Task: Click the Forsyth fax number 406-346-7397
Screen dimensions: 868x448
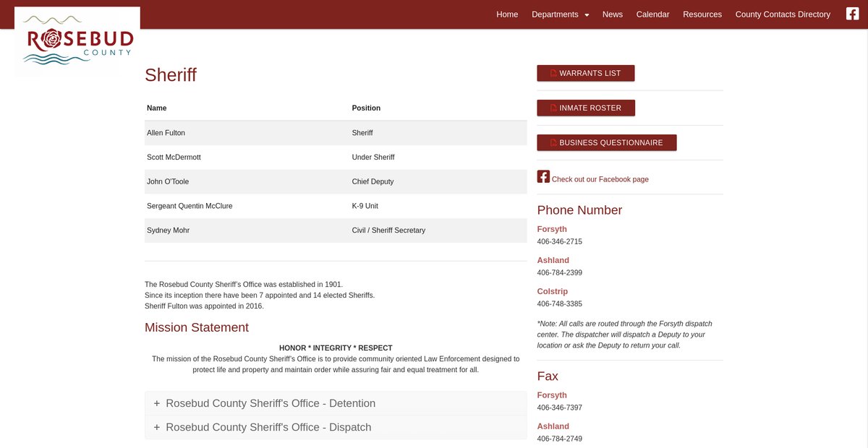Action: (x=560, y=408)
